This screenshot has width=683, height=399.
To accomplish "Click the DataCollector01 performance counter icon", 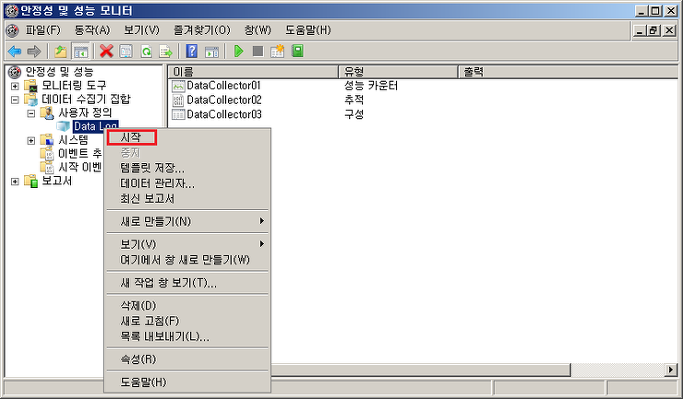I will click(x=179, y=86).
